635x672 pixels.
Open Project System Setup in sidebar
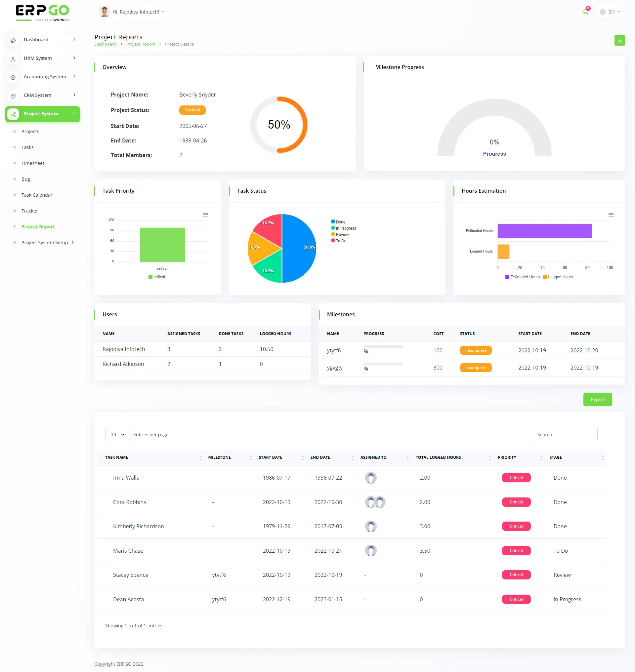point(44,242)
